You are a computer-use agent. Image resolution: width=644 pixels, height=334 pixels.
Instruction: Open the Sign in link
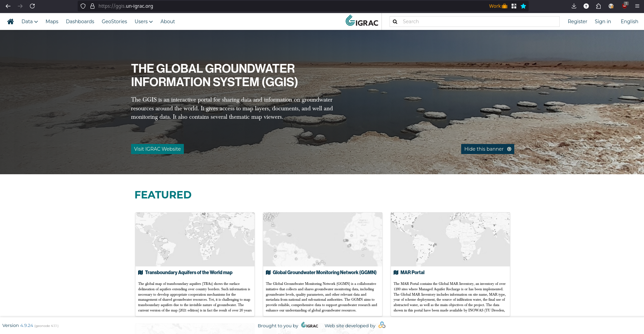[x=603, y=22]
